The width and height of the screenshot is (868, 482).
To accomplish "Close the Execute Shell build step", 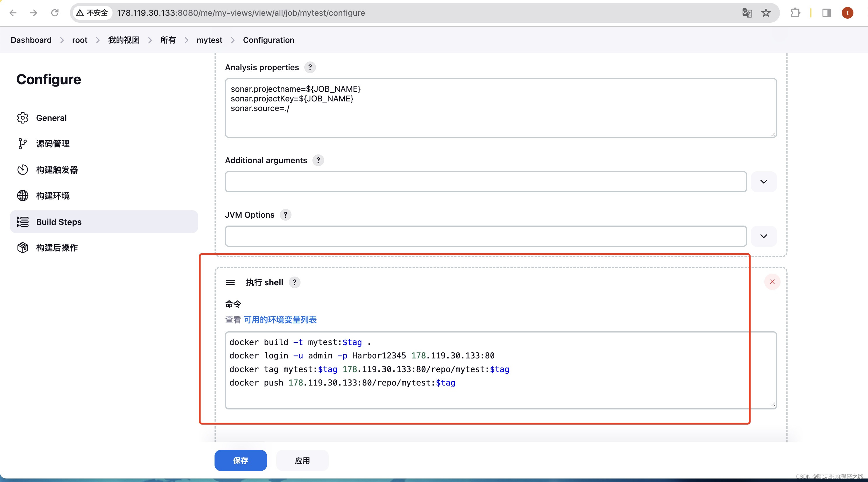I will tap(772, 282).
